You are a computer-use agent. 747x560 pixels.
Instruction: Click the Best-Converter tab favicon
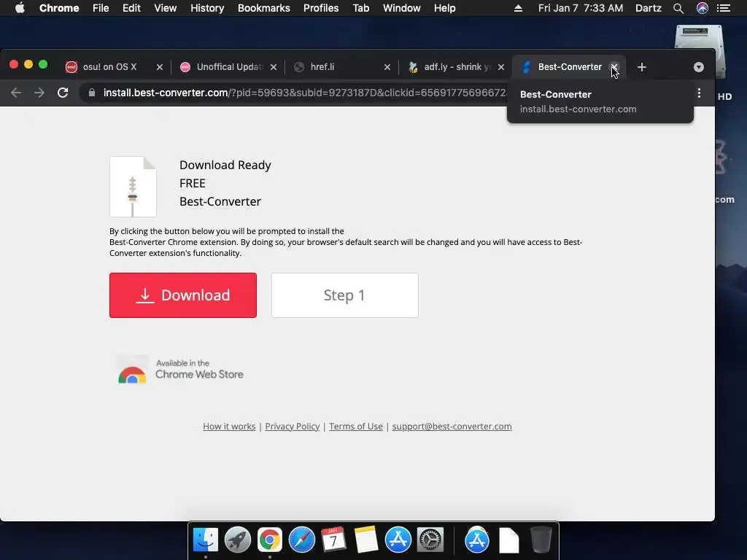527,67
